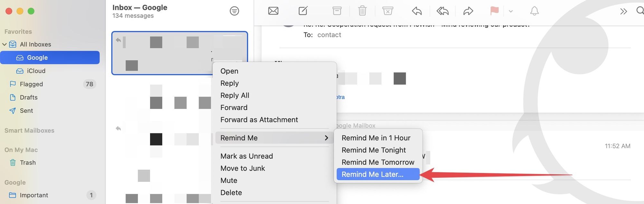
Task: Select Mark as Unread in context menu
Action: [x=246, y=156]
